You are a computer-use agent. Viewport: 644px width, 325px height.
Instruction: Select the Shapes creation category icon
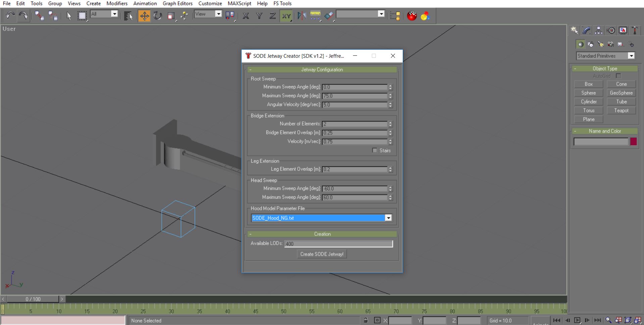pyautogui.click(x=590, y=44)
